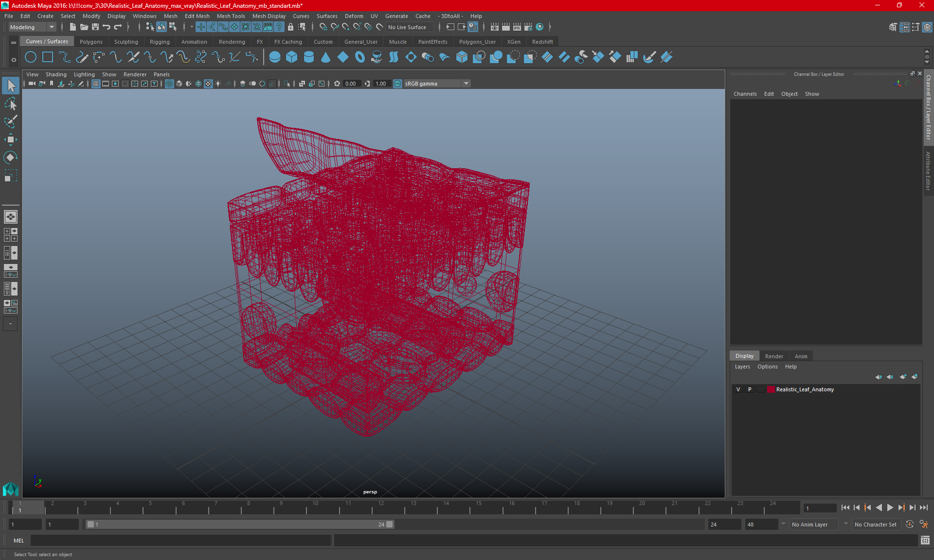Create a NURBS plane from shelf
The image size is (934, 560).
tap(343, 57)
